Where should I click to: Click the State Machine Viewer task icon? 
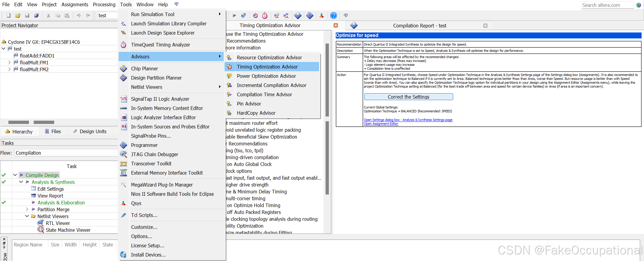click(41, 230)
